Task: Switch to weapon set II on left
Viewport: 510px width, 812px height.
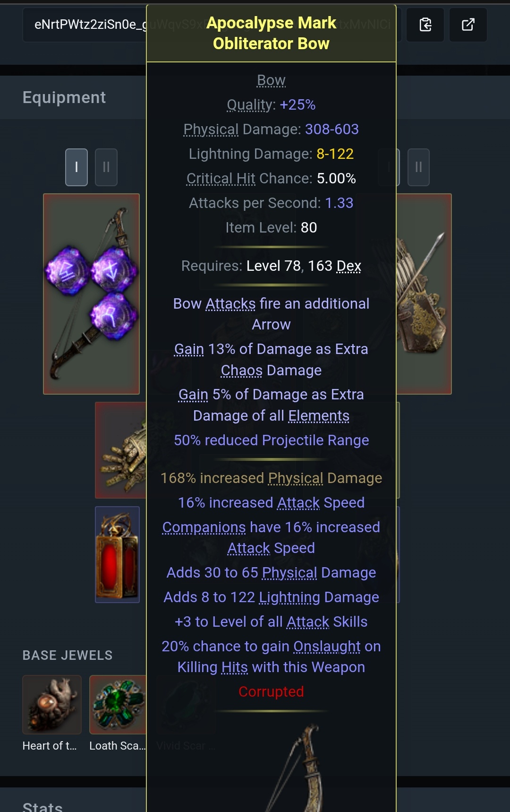Action: click(x=106, y=167)
